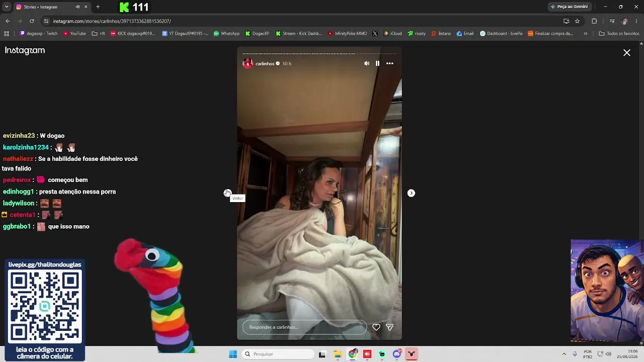The image size is (644, 362).
Task: Reload the current page
Action: point(32,21)
